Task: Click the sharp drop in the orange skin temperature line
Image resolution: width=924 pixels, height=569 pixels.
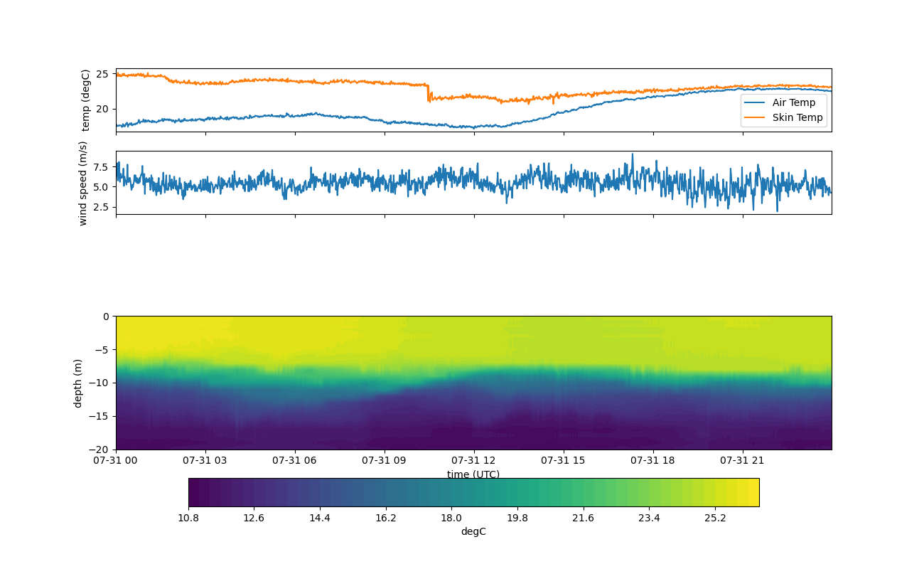Action: pos(428,93)
